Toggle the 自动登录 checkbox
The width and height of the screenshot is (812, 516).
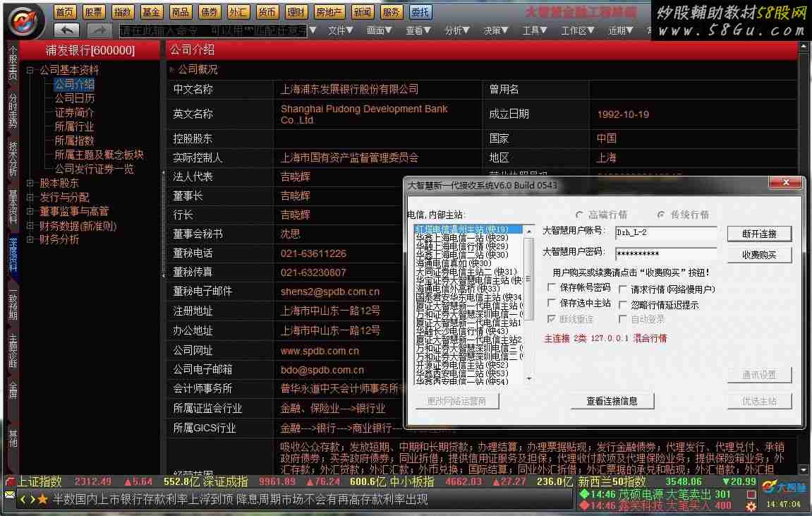(623, 319)
